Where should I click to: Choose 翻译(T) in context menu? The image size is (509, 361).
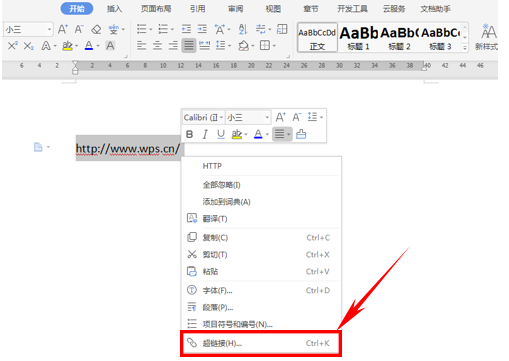pos(261,219)
